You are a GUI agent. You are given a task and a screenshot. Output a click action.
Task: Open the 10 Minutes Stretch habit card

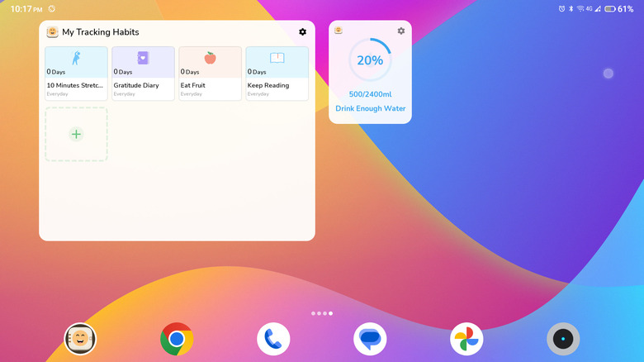coord(76,74)
